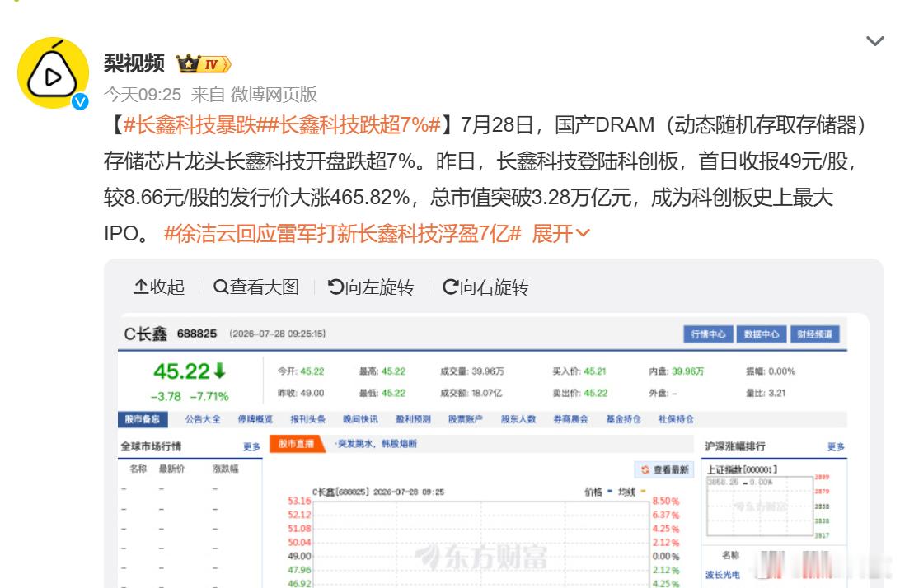The width and height of the screenshot is (900, 588).
Task: Open the #长鑫科技跌超7%# hashtag
Action: (354, 124)
